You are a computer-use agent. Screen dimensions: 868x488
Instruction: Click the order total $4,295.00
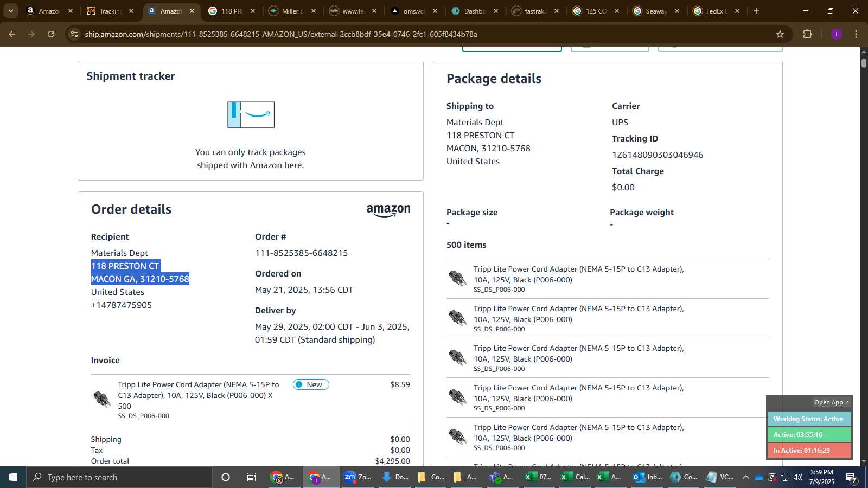(393, 461)
